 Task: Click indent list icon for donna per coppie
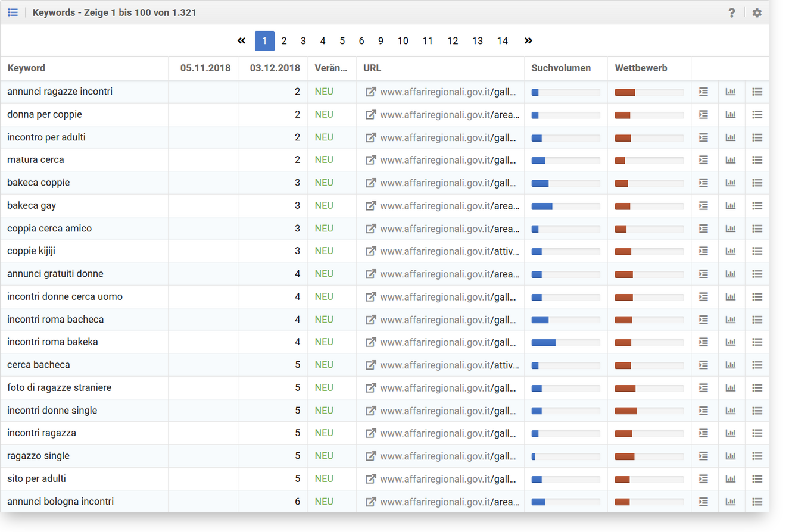[703, 115]
